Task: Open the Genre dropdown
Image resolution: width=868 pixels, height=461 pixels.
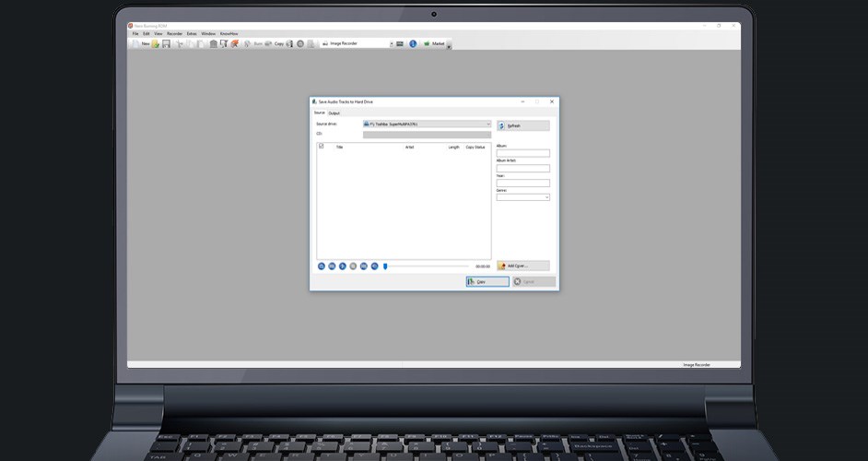Action: tap(523, 197)
